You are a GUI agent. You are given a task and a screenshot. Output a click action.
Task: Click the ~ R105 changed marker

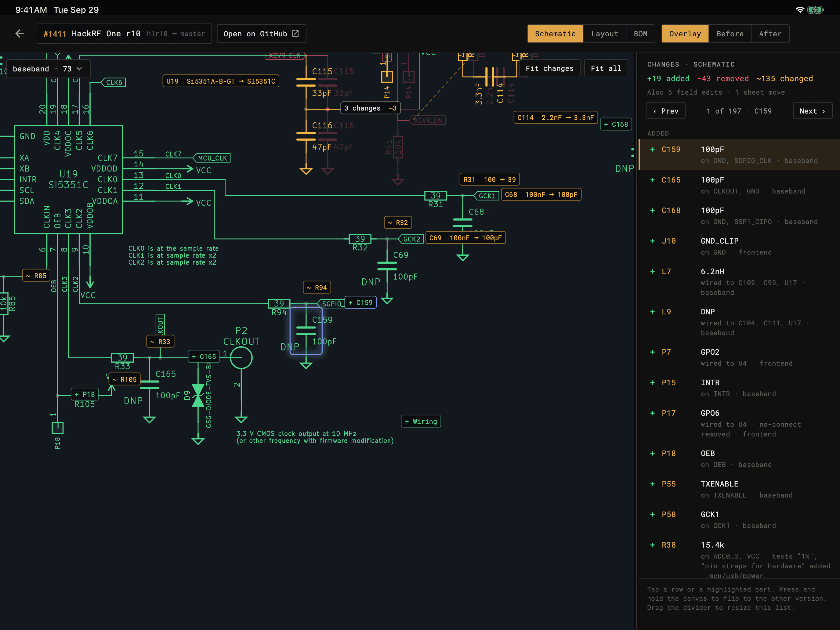125,379
